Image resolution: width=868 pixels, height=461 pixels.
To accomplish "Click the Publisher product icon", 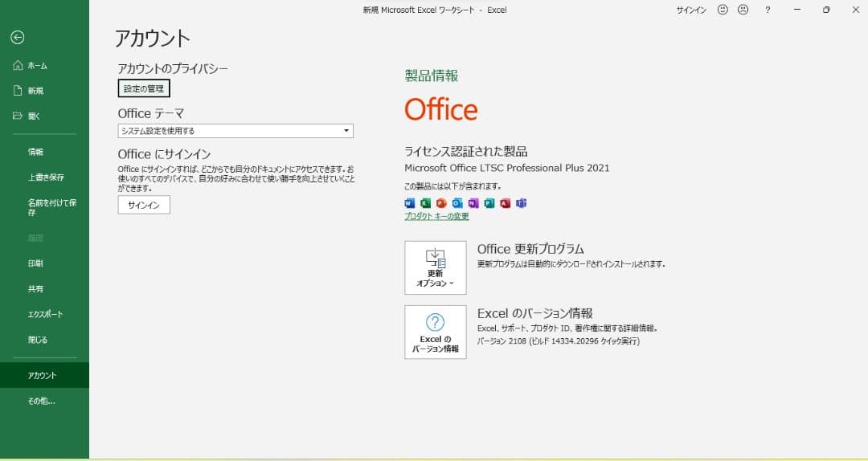I will 489,203.
